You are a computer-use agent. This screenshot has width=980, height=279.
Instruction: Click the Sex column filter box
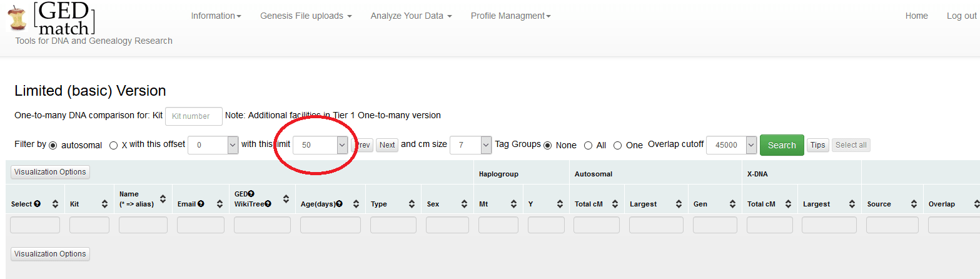coord(447,225)
